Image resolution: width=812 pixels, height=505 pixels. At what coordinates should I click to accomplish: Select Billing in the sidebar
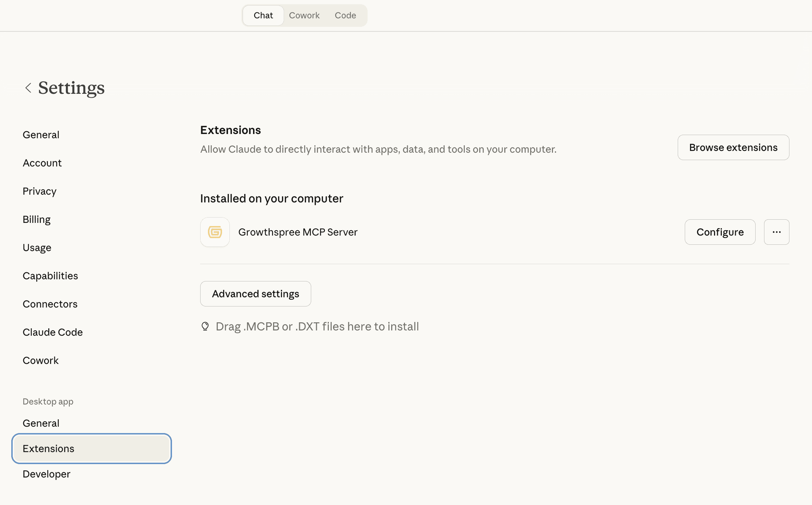(37, 219)
